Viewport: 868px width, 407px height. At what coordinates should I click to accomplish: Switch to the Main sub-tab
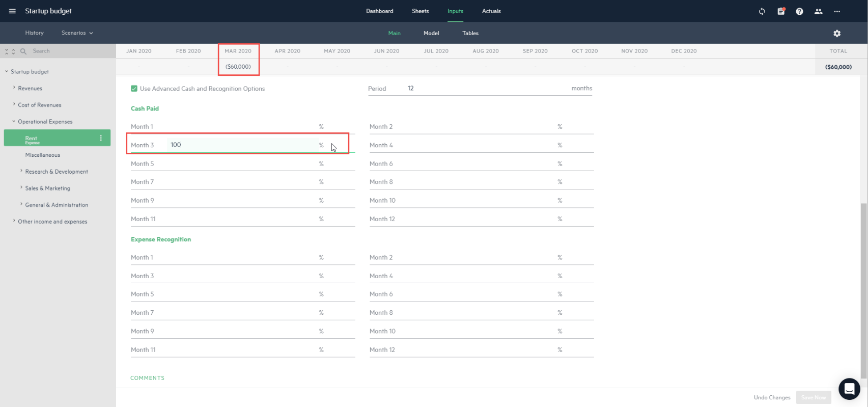pyautogui.click(x=395, y=33)
